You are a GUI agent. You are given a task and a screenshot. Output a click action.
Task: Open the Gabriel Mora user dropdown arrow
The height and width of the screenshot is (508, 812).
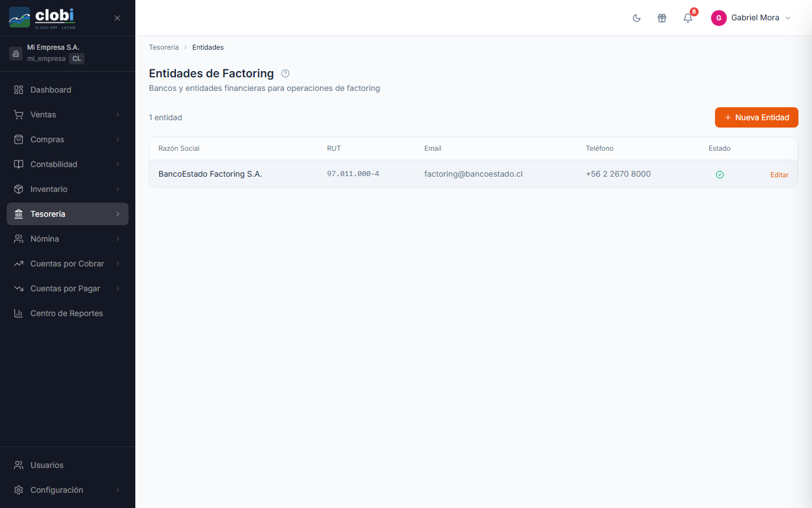788,18
